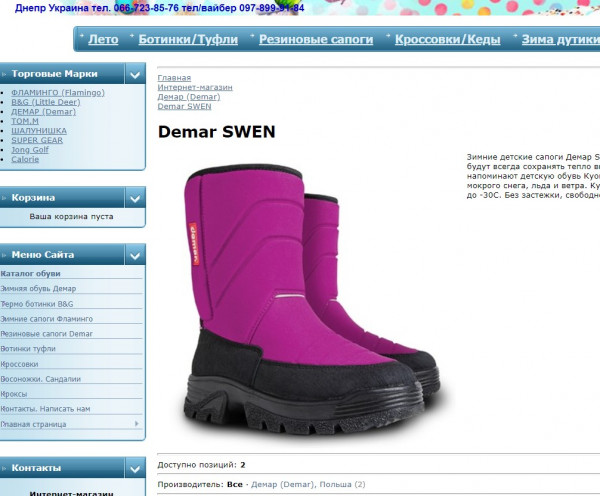Select Контакты. Написать нам menu item
The height and width of the screenshot is (496, 600).
pos(45,409)
